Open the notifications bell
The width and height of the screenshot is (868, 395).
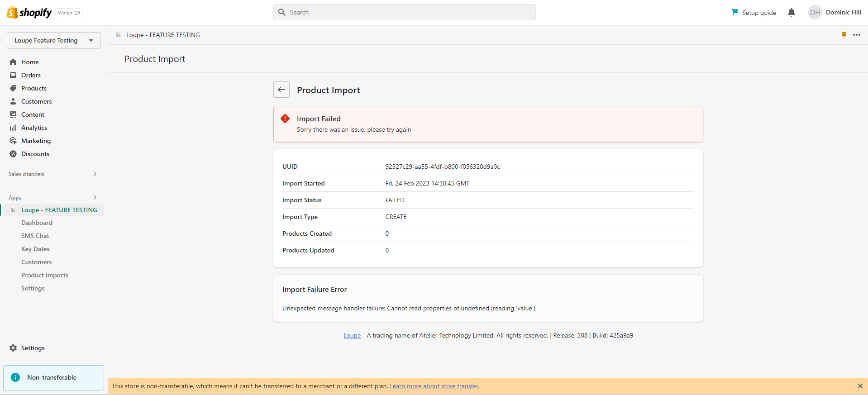(791, 12)
